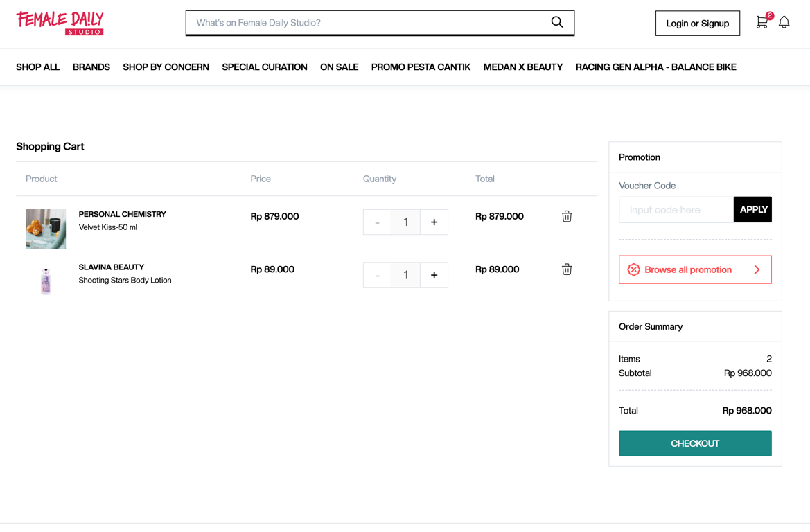Click Shooting Stars Body Lotion name

point(125,281)
